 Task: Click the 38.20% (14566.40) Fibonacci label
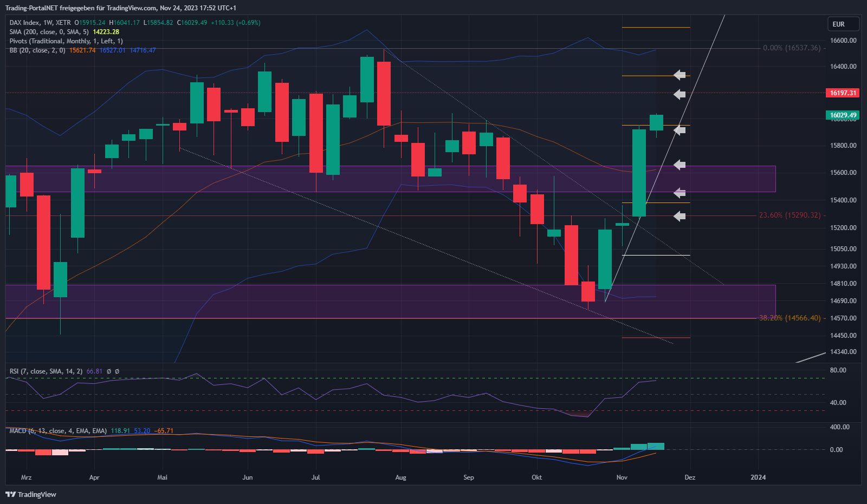click(x=790, y=318)
